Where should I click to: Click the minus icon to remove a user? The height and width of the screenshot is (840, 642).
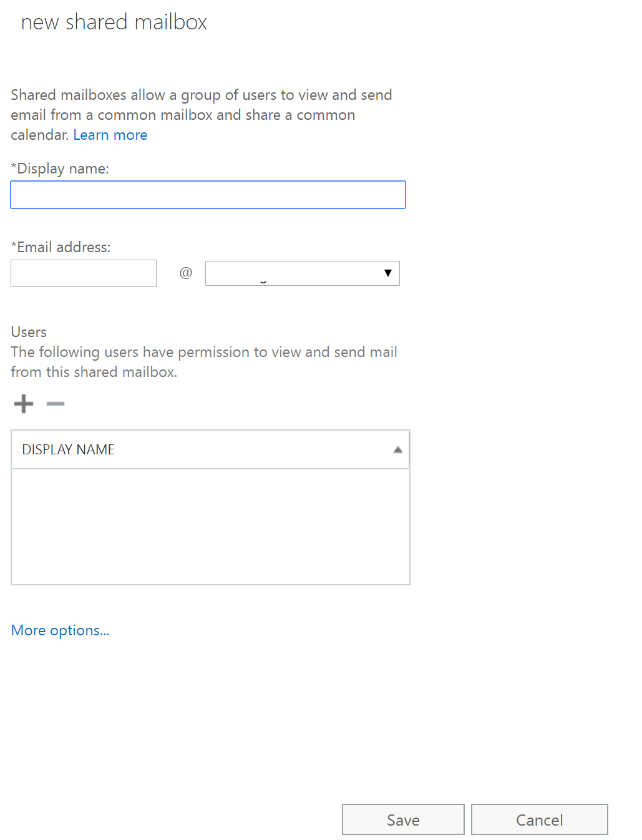click(x=56, y=404)
